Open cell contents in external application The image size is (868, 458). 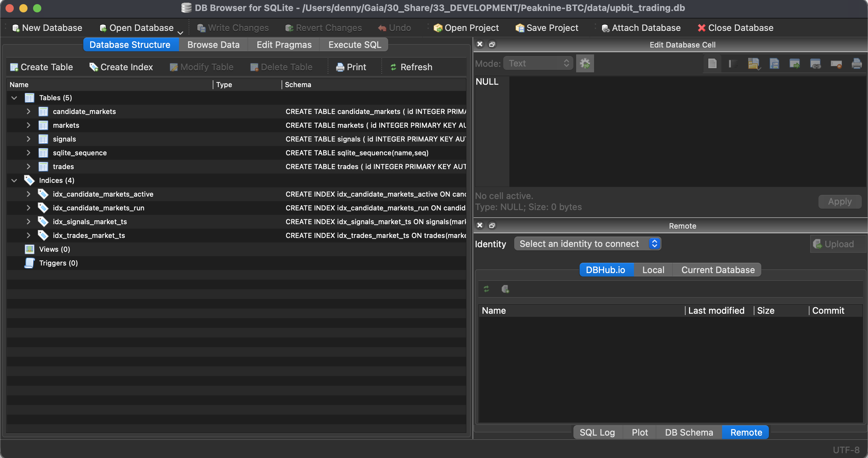[795, 63]
